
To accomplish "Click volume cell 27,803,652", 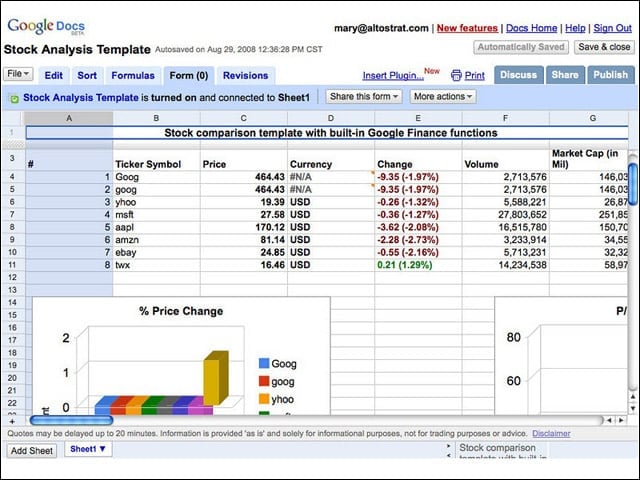I will click(x=505, y=215).
